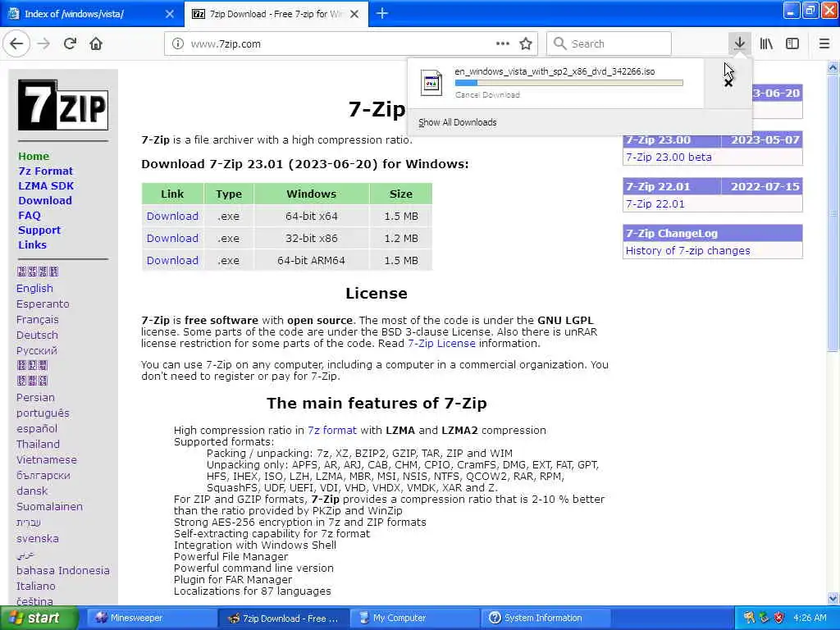Reload the current page
This screenshot has width=840, height=630.
pos(70,43)
